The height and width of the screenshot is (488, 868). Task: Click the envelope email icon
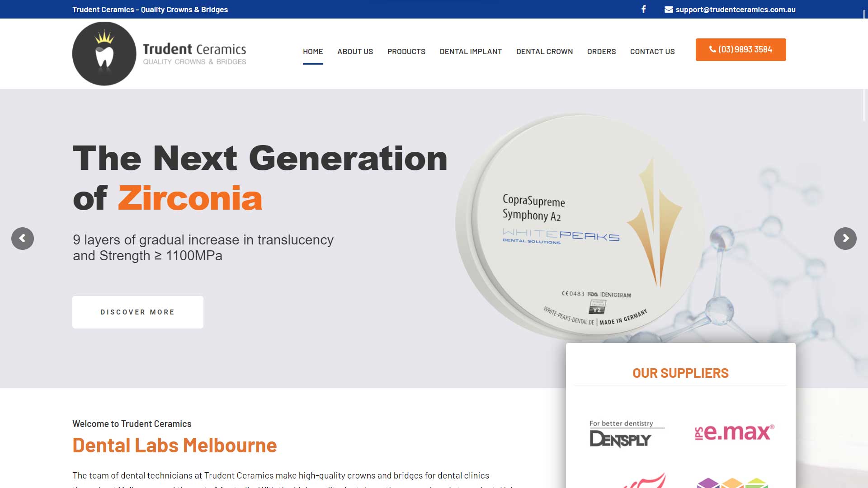pos(669,9)
